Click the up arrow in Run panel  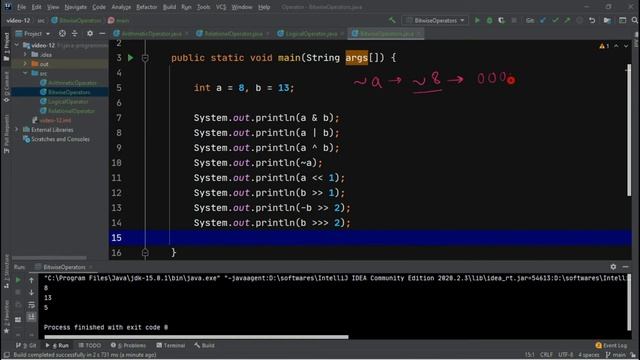click(31, 280)
